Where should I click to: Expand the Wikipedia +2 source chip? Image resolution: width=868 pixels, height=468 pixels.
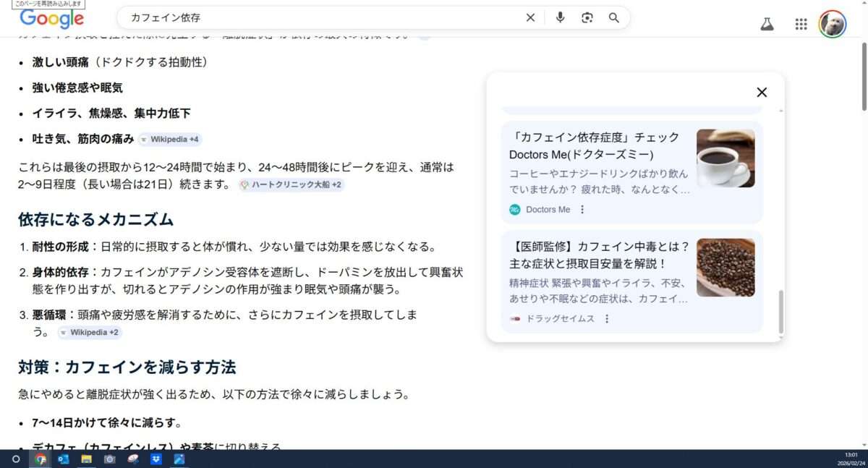90,333
